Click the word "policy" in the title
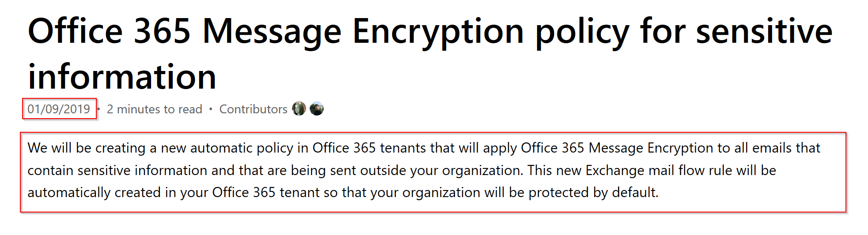 coord(582,32)
